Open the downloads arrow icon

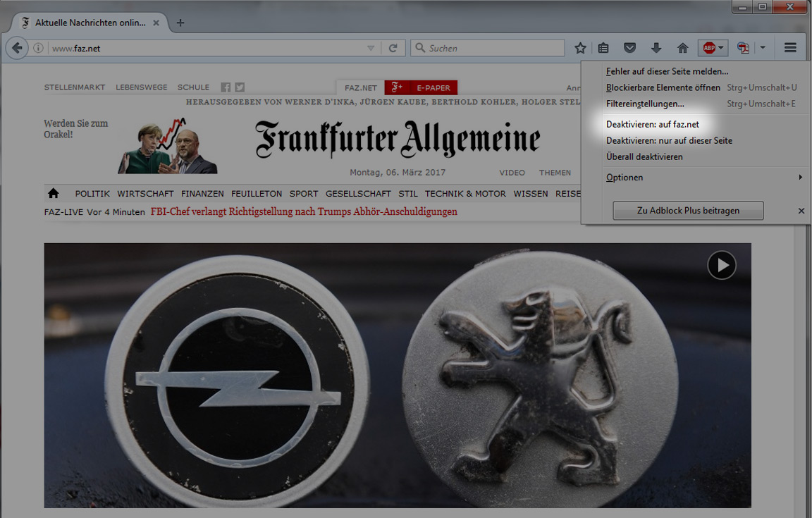pyautogui.click(x=656, y=48)
